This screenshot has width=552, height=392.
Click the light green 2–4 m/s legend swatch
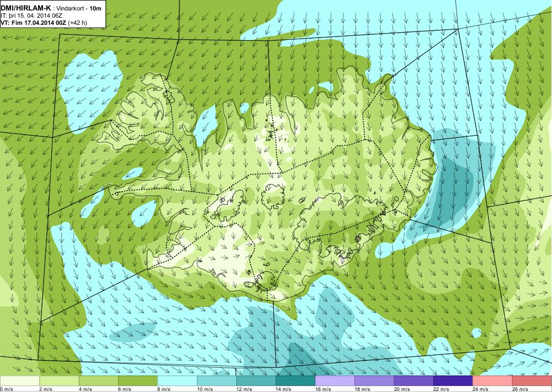pyautogui.click(x=59, y=381)
